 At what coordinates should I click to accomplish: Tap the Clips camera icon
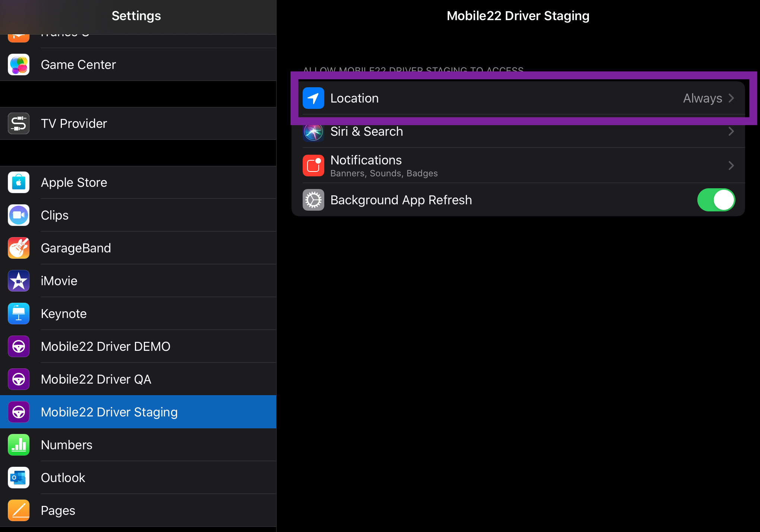[19, 215]
